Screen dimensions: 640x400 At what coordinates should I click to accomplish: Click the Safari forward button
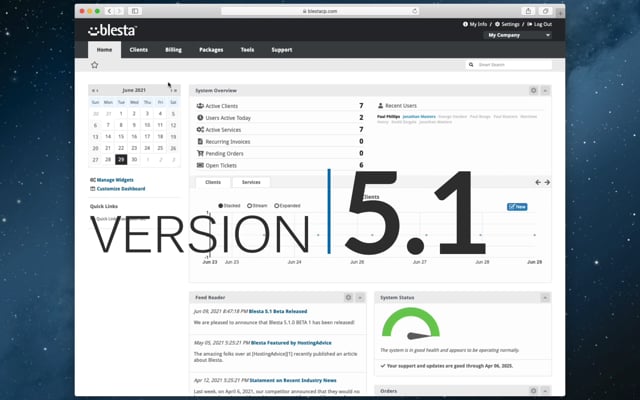(x=119, y=11)
